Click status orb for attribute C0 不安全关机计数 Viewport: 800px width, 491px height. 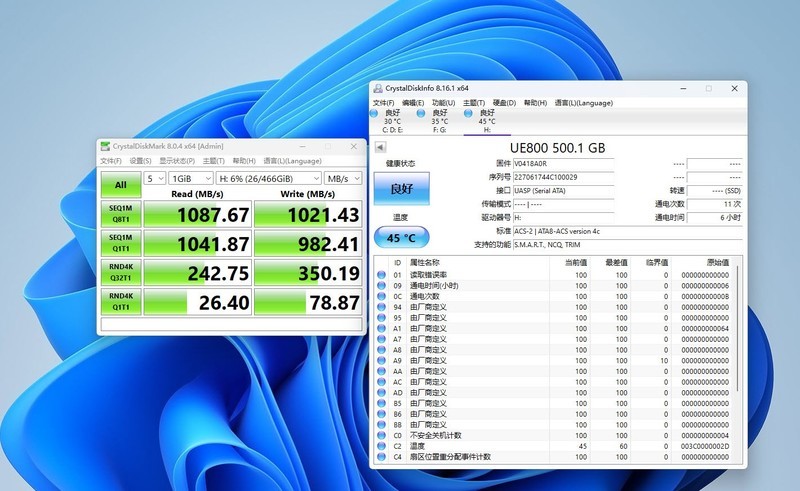point(382,435)
